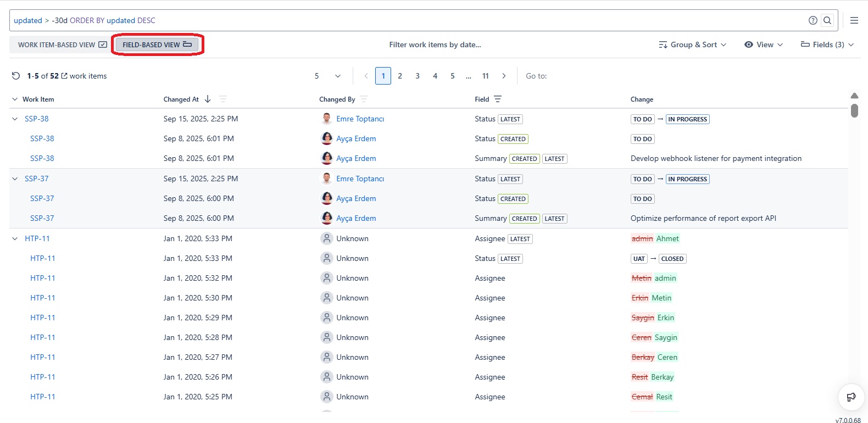Viewport: 868px width, 423px height.
Task: Collapse all groups using the Work Item header chevron
Action: point(15,99)
